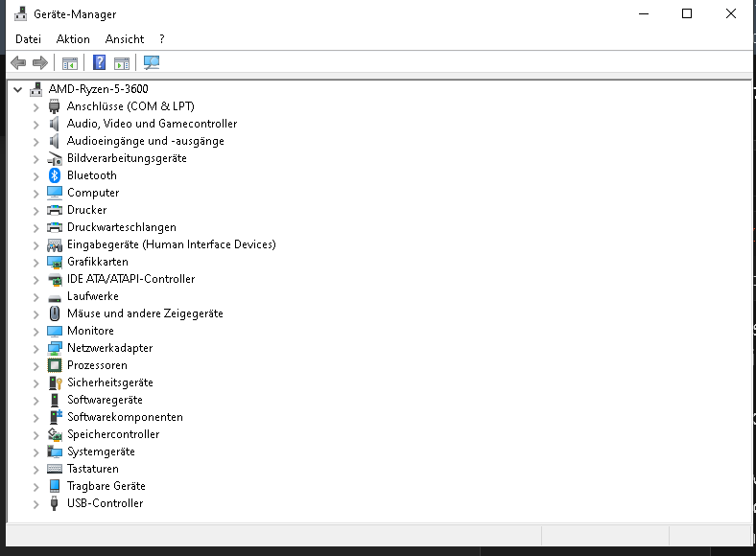
Task: Click the Geräte-Manager title bar app icon
Action: point(21,14)
